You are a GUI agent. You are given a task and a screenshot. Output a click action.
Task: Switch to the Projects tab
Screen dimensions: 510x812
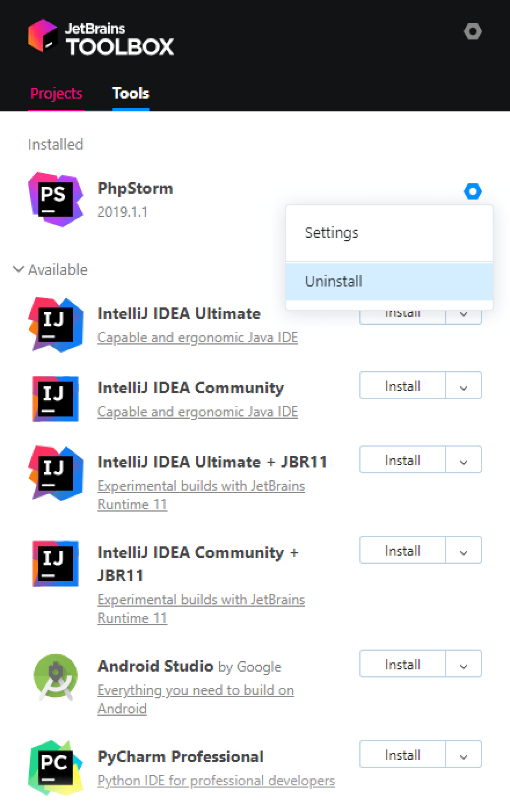click(56, 93)
